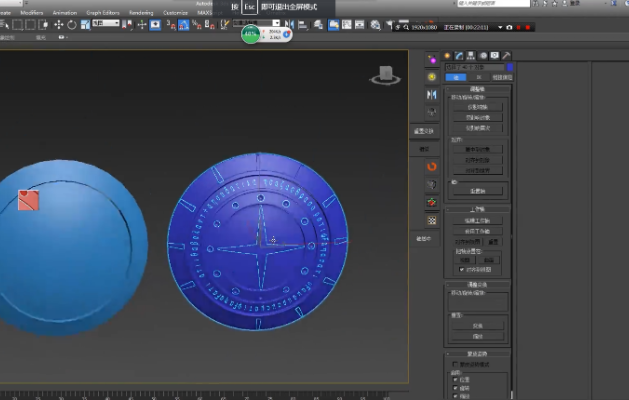Screen dimensions: 629x400
Task: Toggle the Angle Snap icon
Action: (183, 24)
